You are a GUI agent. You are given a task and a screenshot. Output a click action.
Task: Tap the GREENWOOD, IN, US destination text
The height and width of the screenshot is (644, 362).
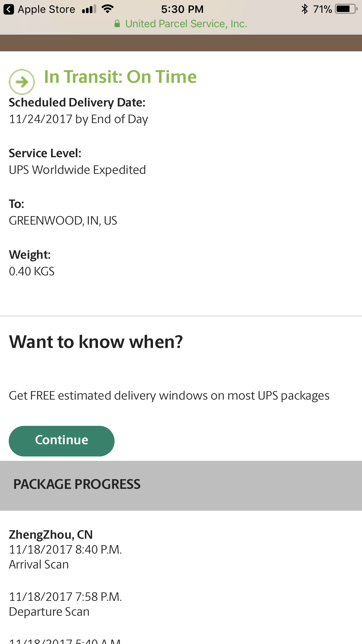(63, 220)
